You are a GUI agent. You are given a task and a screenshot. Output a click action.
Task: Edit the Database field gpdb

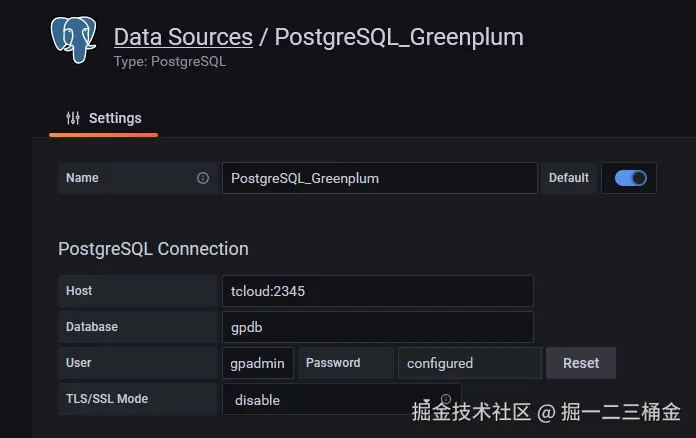pos(378,327)
